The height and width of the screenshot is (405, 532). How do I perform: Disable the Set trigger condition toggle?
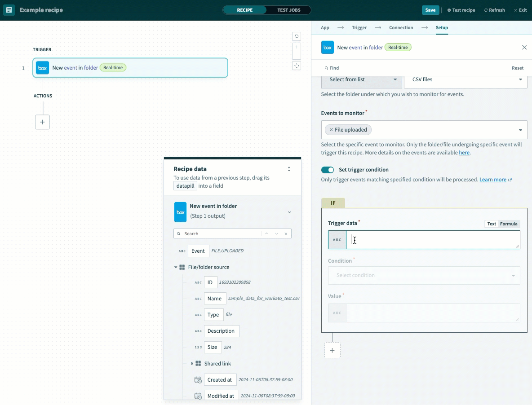click(x=328, y=170)
